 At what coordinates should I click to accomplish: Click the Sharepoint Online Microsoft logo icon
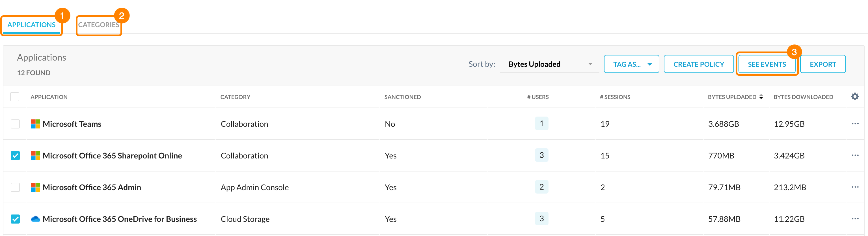pyautogui.click(x=35, y=156)
